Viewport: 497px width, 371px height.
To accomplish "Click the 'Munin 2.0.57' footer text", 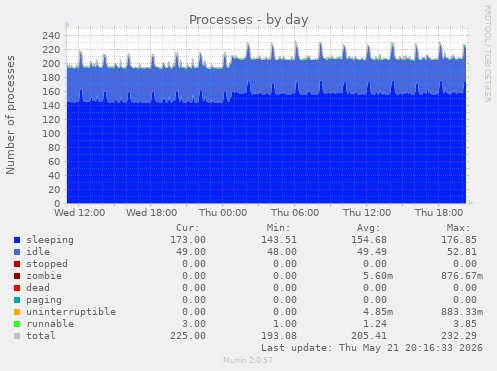I will point(248,360).
